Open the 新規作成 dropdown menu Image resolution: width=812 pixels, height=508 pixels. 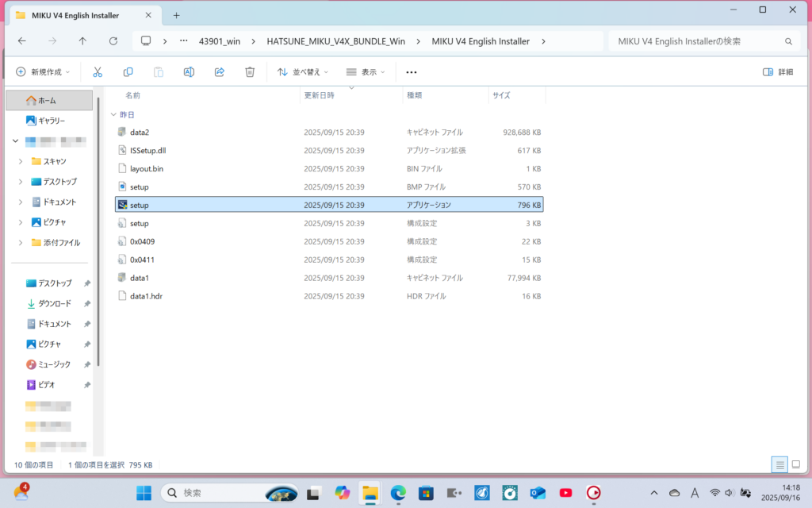pyautogui.click(x=43, y=71)
